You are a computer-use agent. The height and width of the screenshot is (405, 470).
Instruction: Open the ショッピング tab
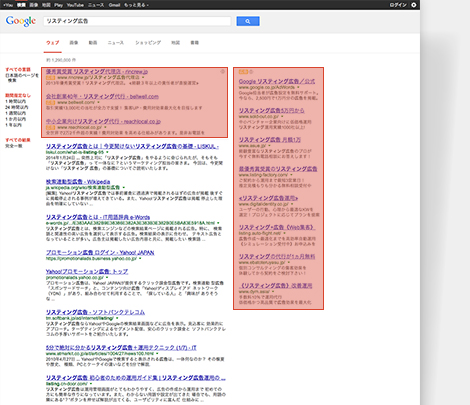[x=148, y=43]
